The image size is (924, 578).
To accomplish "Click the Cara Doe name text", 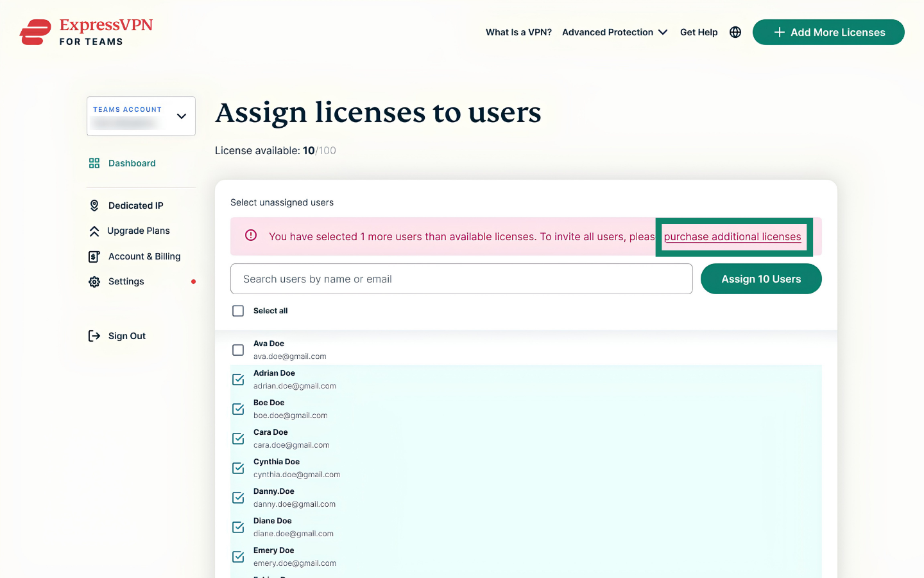I will click(x=271, y=432).
